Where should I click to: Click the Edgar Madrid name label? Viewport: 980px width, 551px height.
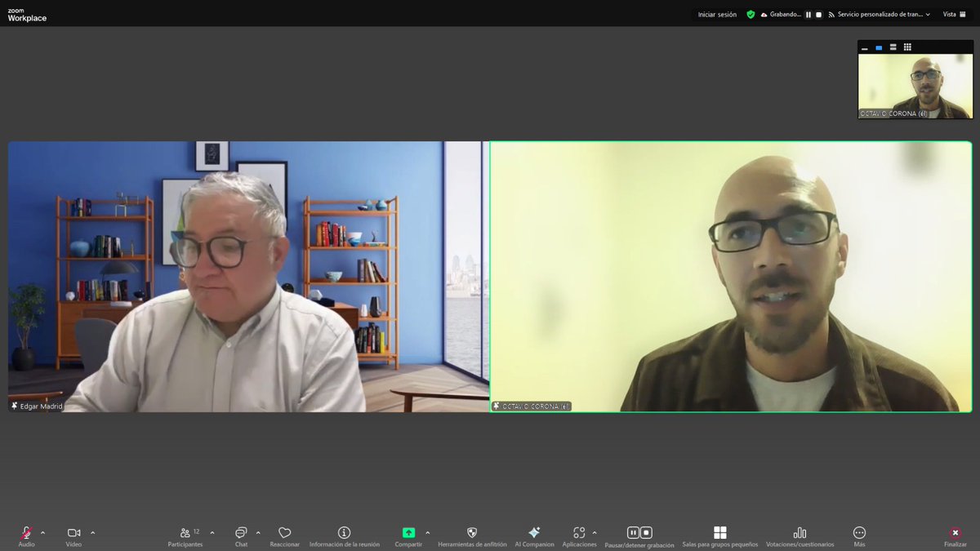[x=37, y=406]
